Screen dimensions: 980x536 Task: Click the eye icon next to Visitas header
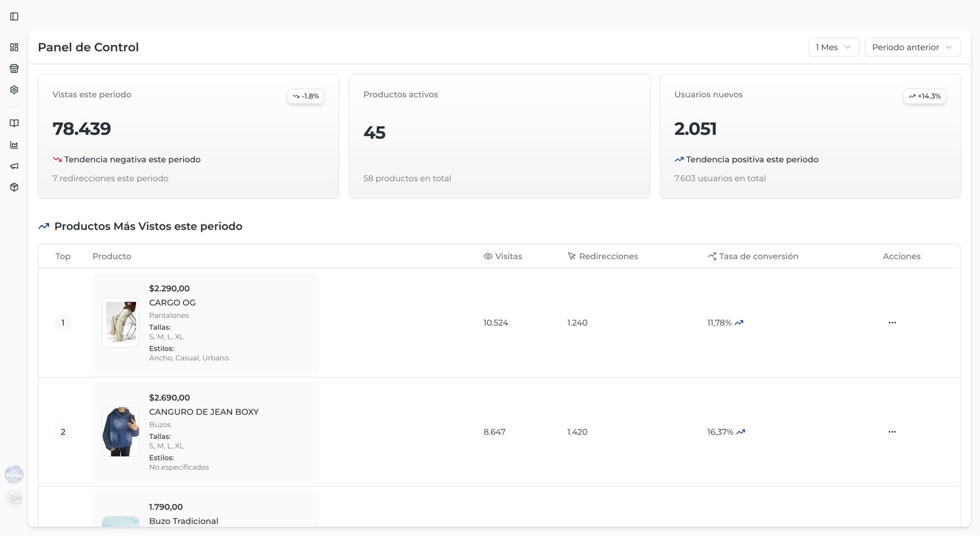click(487, 256)
